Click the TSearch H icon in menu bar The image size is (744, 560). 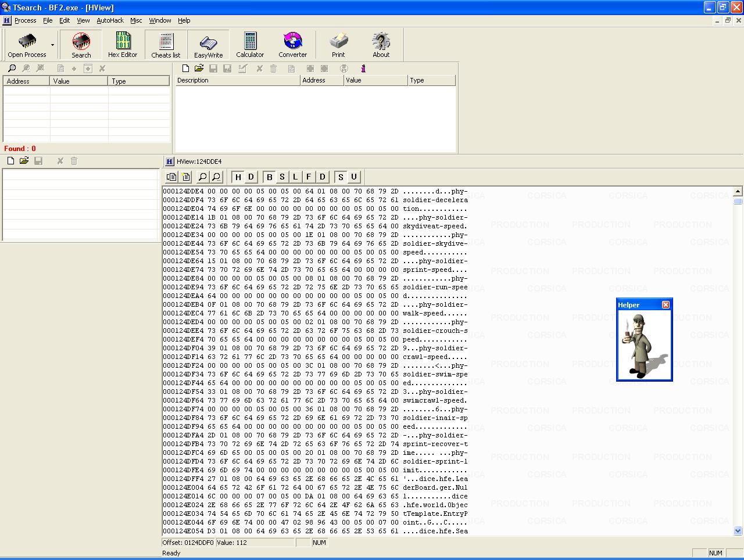[6, 20]
